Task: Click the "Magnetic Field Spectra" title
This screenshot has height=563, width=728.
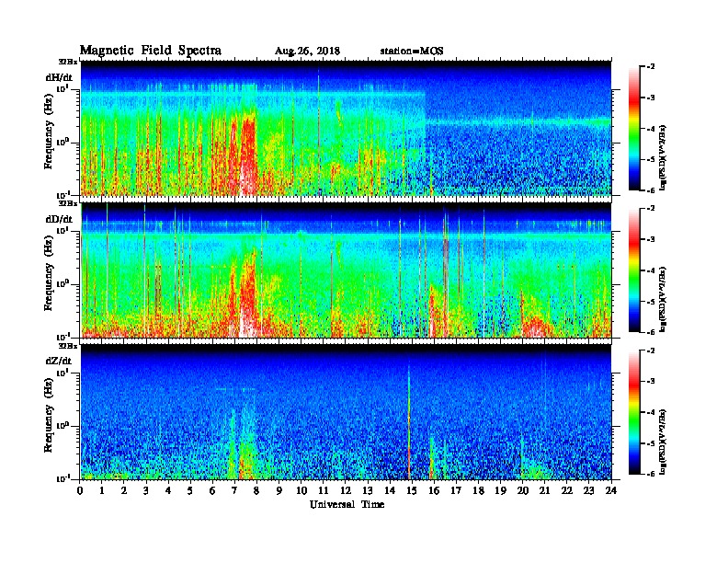Action: [x=151, y=51]
